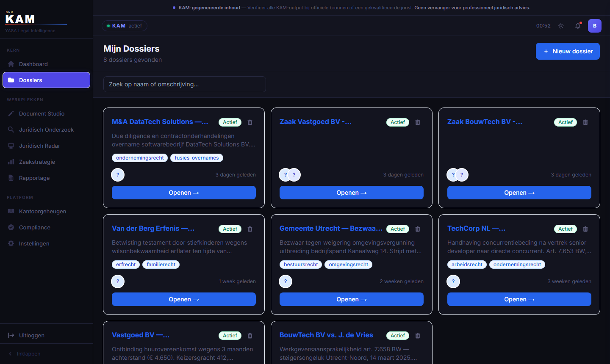
Task: Select the erfrecht tag
Action: coord(126,265)
